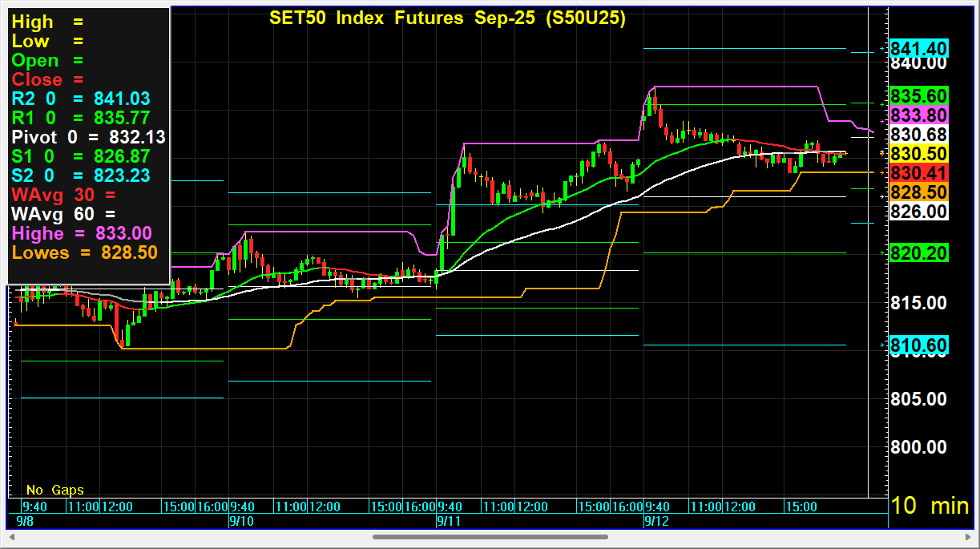Select the Low row in the legend
Screen dimensions: 980x549
pos(47,41)
